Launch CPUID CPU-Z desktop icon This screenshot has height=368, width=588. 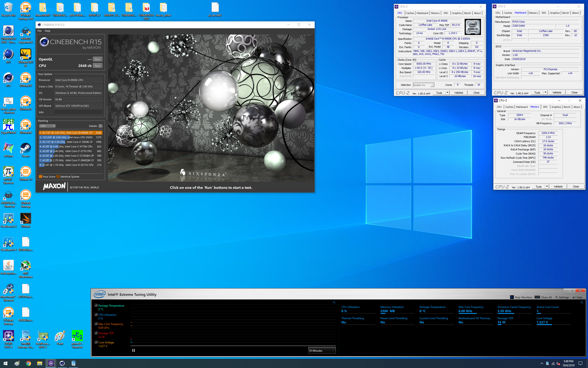point(8,339)
